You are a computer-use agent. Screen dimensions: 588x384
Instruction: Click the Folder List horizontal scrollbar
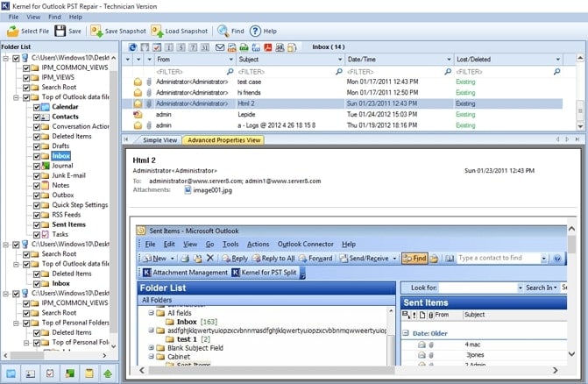pos(54,355)
